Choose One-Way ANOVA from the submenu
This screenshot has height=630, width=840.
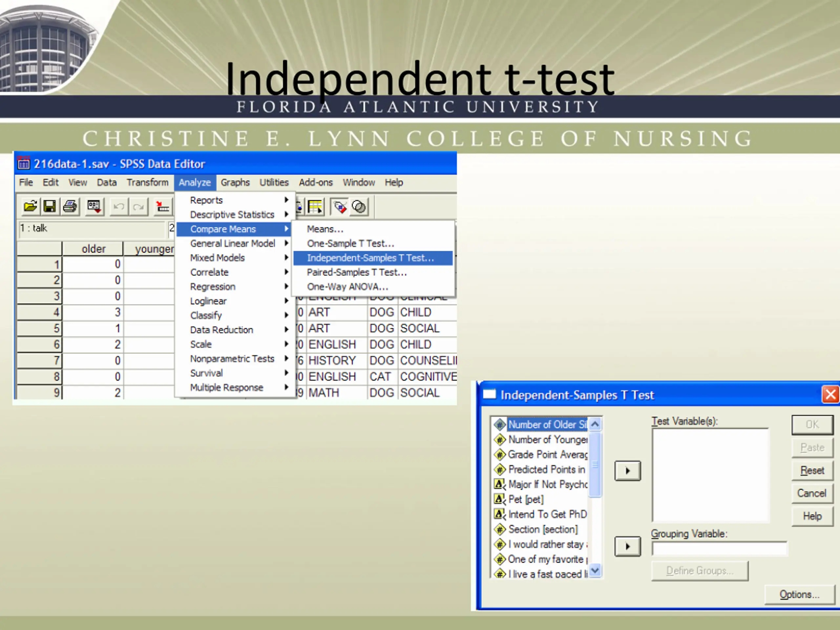373,287
